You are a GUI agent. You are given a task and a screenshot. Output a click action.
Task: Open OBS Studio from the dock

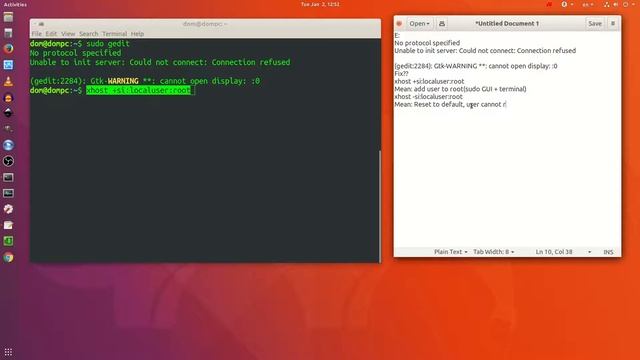(8, 161)
